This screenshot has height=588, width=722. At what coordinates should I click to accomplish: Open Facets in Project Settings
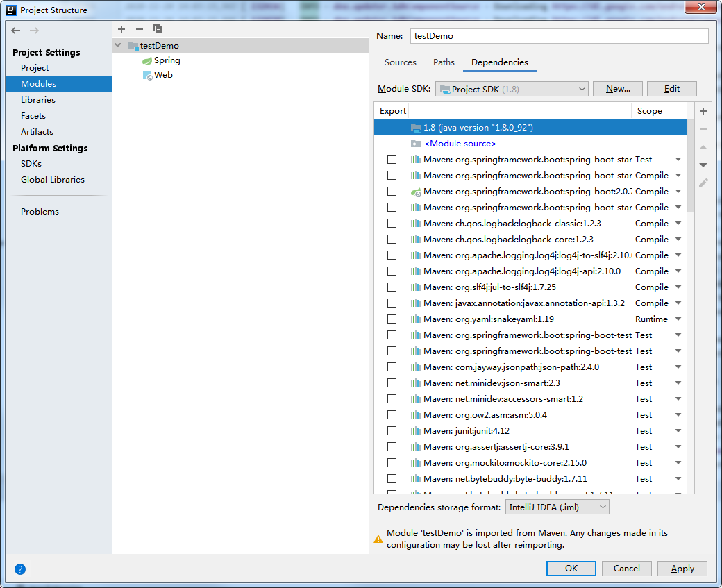tap(33, 116)
